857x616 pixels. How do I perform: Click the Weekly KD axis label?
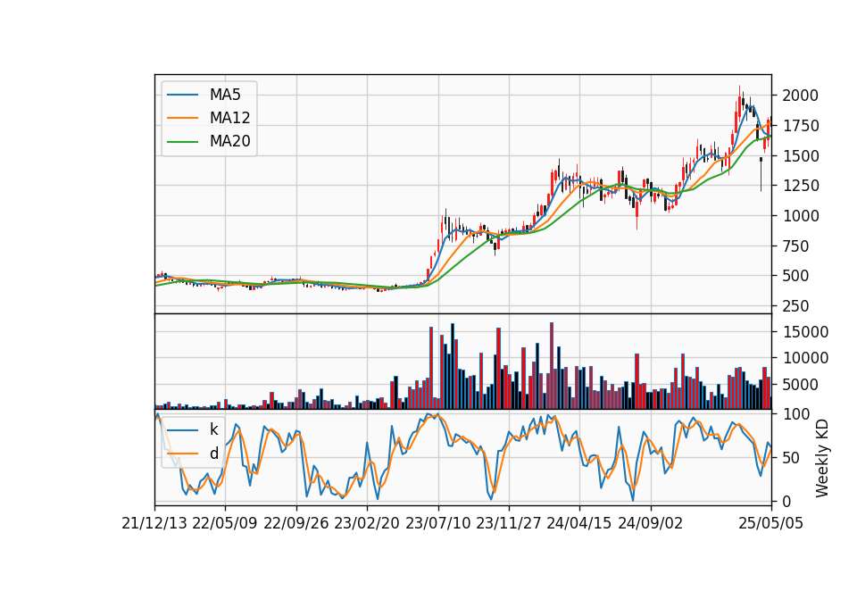[822, 458]
